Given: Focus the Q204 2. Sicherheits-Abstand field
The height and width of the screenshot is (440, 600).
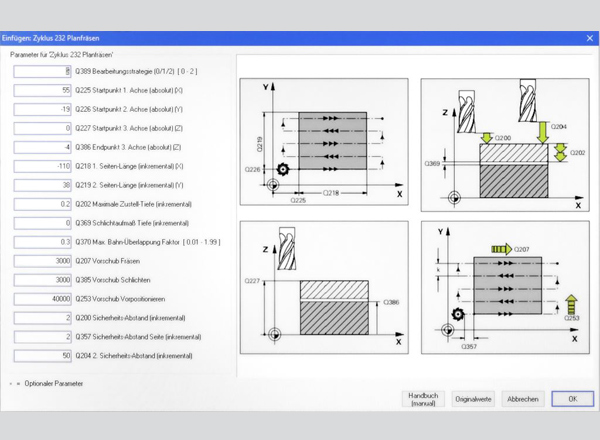Looking at the screenshot, I should point(42,356).
